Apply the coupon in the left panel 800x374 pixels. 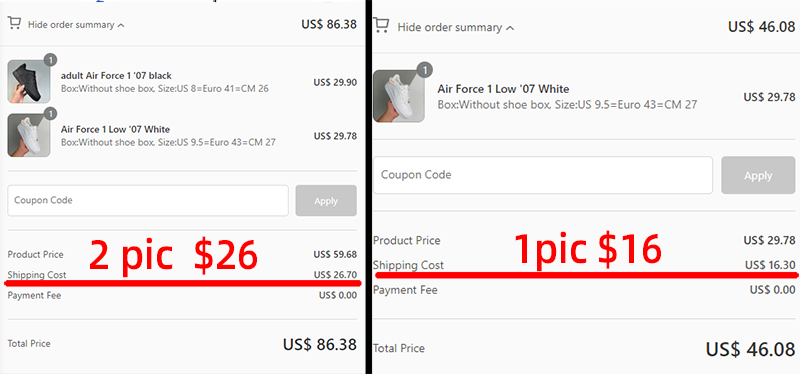tap(326, 201)
